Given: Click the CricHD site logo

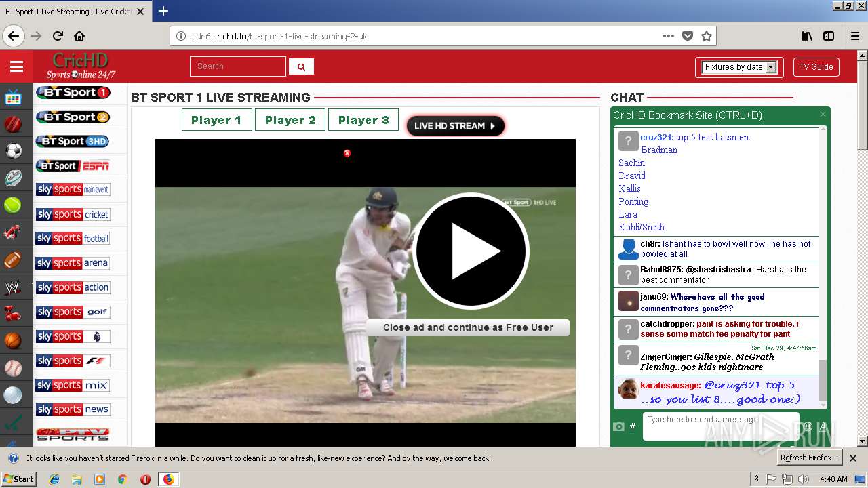Looking at the screenshot, I should click(x=81, y=66).
